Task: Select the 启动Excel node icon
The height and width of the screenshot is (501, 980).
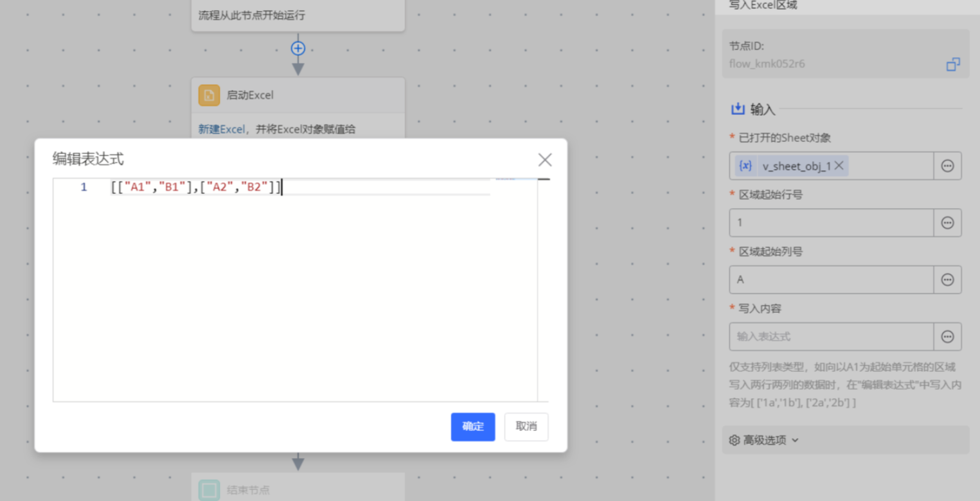Action: 209,95
